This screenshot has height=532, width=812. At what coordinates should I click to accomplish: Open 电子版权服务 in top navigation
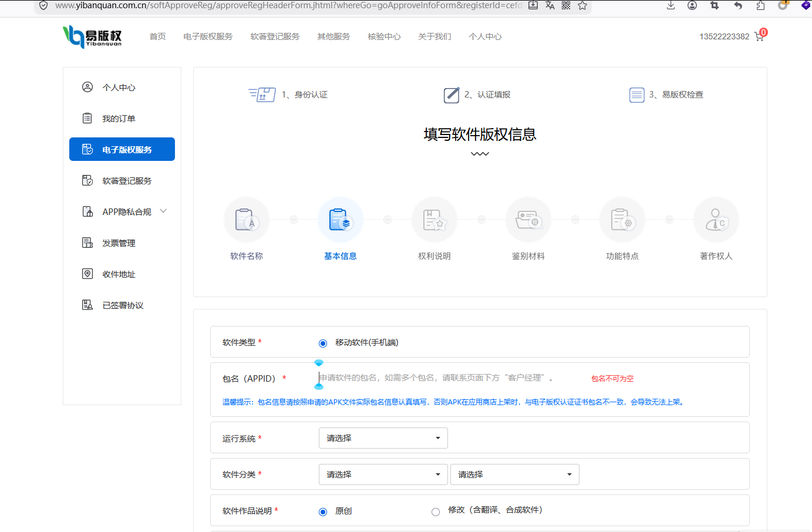[208, 36]
